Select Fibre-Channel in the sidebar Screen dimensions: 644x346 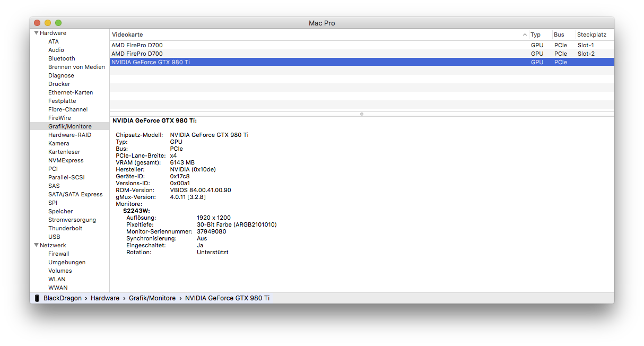pos(68,109)
